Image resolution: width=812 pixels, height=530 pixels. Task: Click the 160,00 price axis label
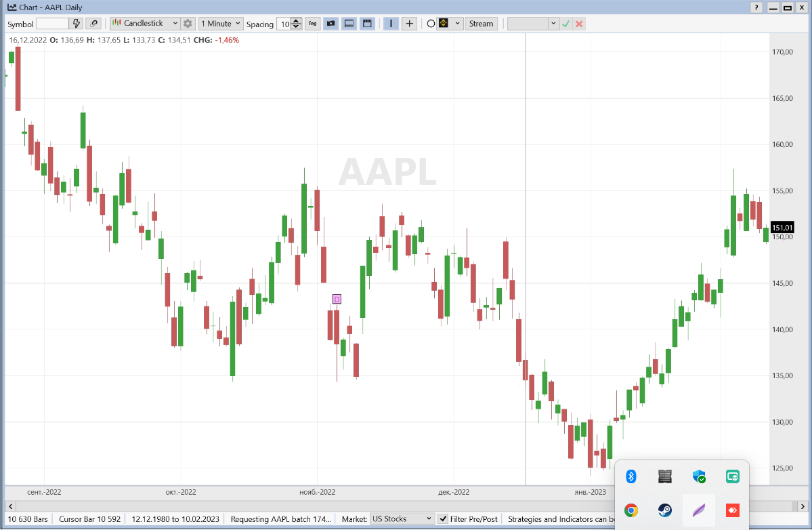[x=782, y=144]
